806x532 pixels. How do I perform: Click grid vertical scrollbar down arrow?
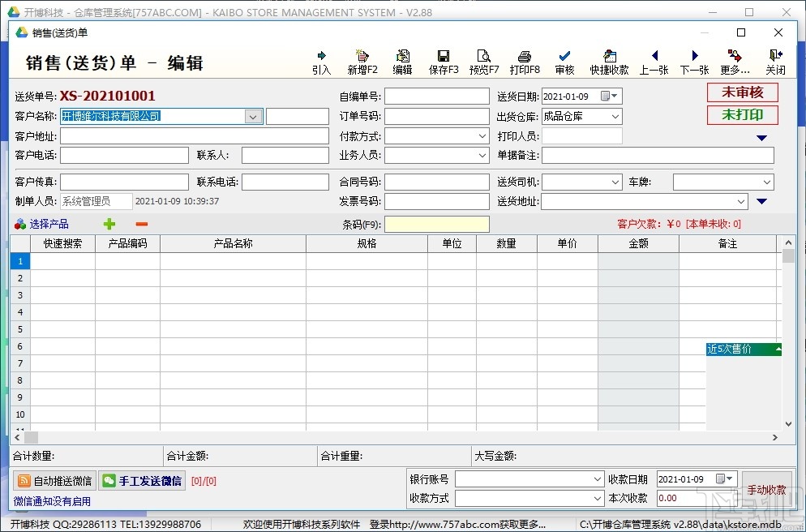[788, 424]
